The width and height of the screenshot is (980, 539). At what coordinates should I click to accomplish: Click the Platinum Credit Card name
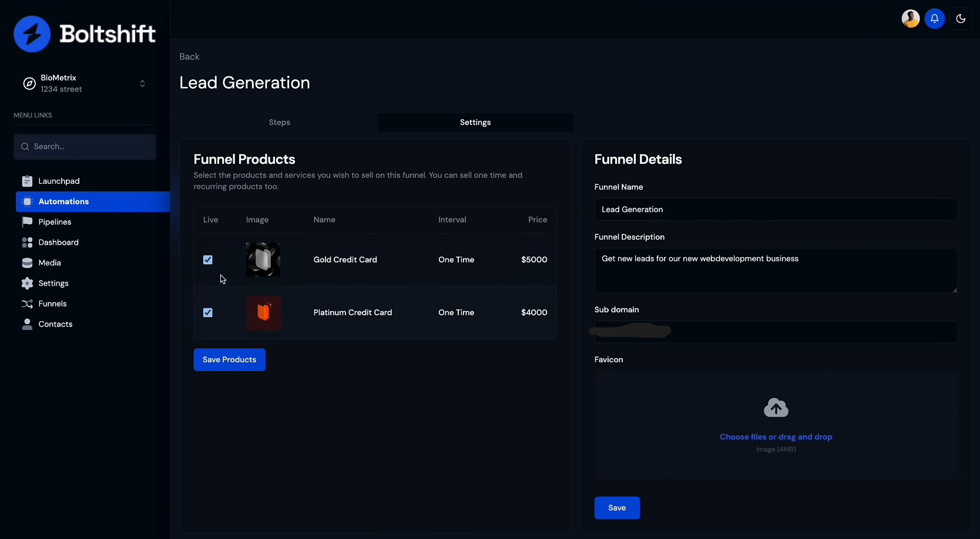coord(353,312)
